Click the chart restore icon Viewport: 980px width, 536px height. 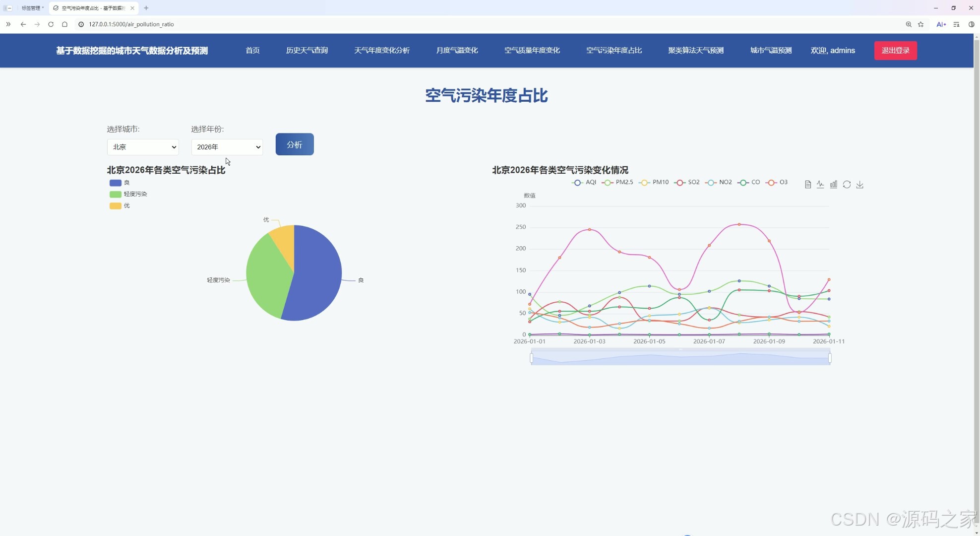pos(847,185)
